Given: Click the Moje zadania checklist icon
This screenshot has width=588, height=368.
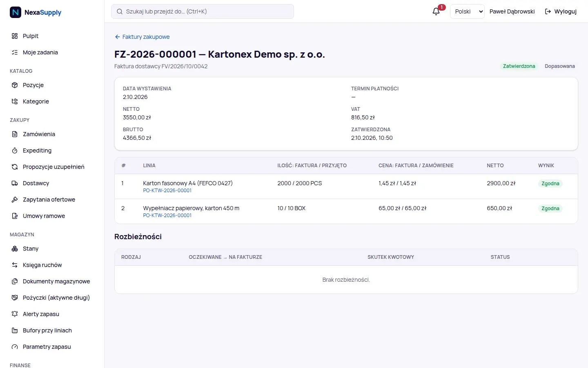Looking at the screenshot, I should pyautogui.click(x=15, y=52).
